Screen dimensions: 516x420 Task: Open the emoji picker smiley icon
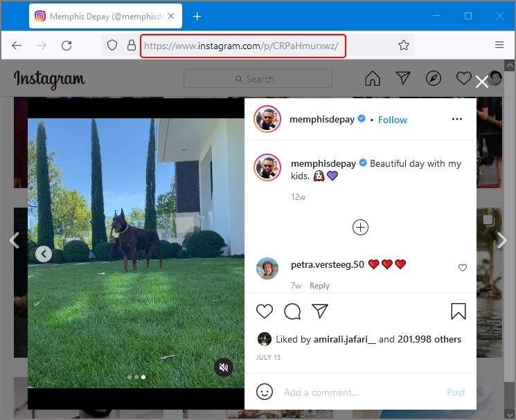(265, 392)
